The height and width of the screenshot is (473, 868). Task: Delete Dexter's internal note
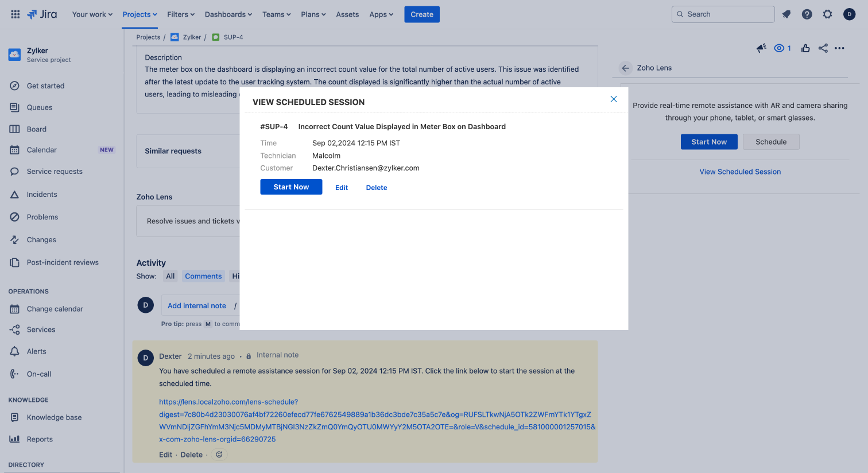(192, 455)
